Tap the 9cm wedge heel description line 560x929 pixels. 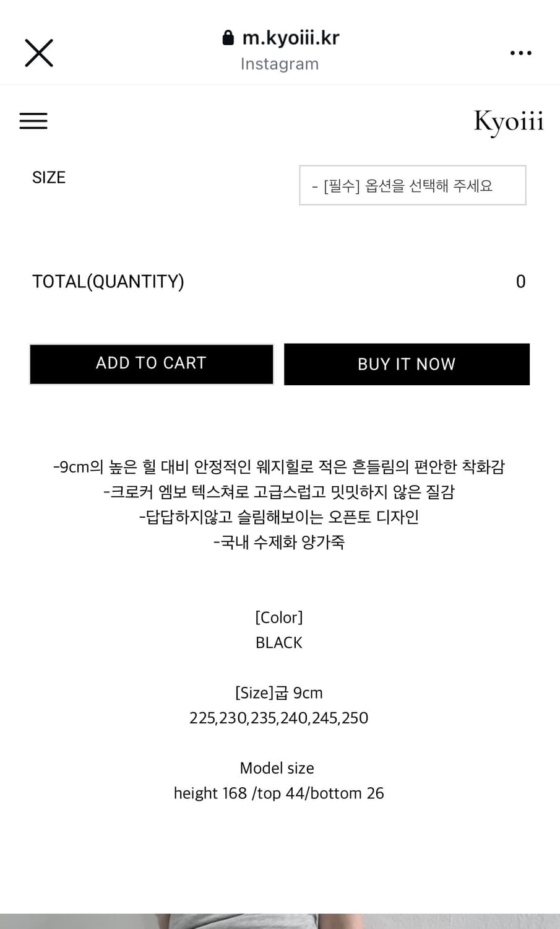[x=279, y=466]
